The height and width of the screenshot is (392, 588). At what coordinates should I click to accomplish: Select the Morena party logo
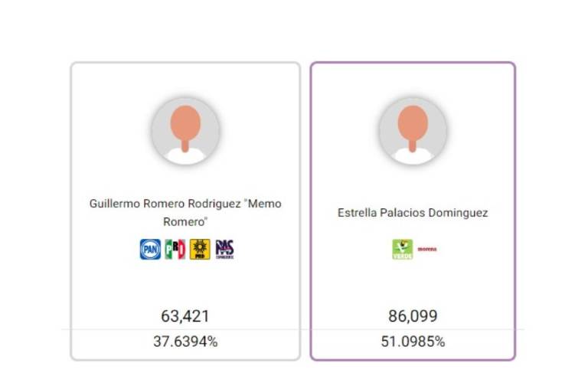click(427, 249)
